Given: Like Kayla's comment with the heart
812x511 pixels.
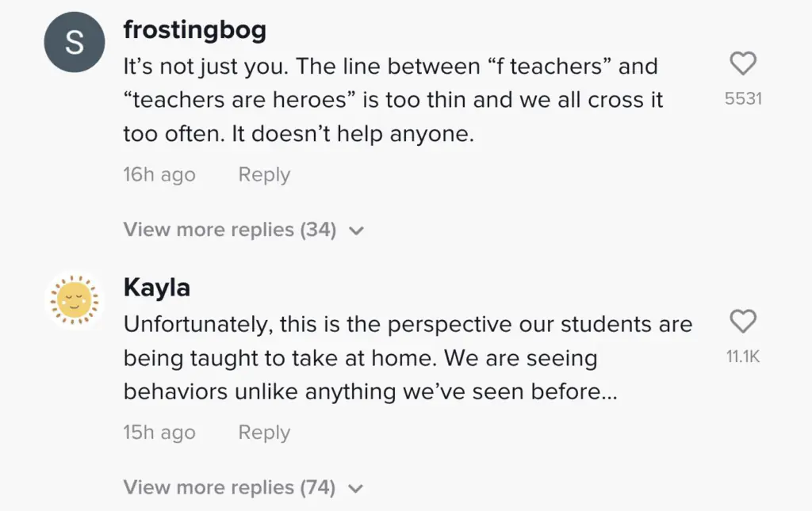Looking at the screenshot, I should tap(742, 322).
